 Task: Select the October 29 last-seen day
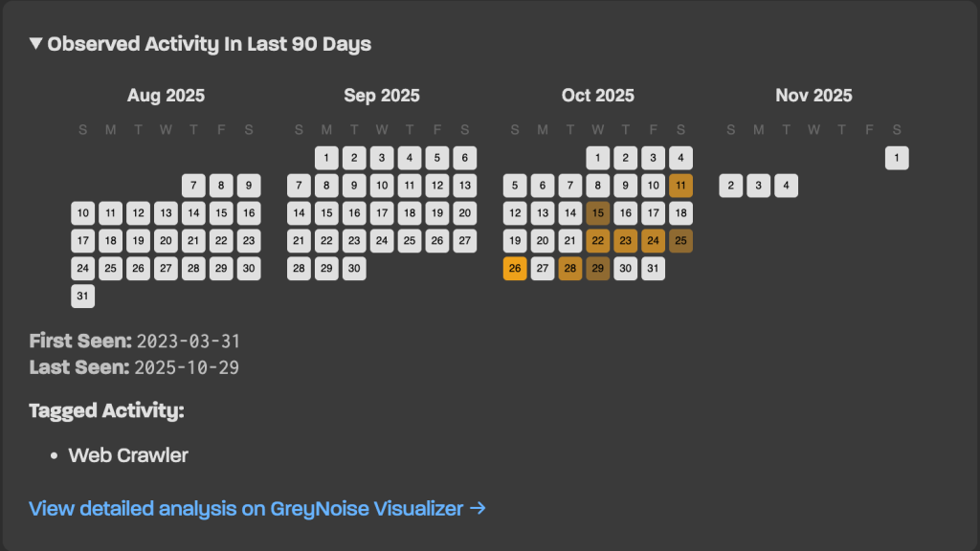tap(598, 269)
